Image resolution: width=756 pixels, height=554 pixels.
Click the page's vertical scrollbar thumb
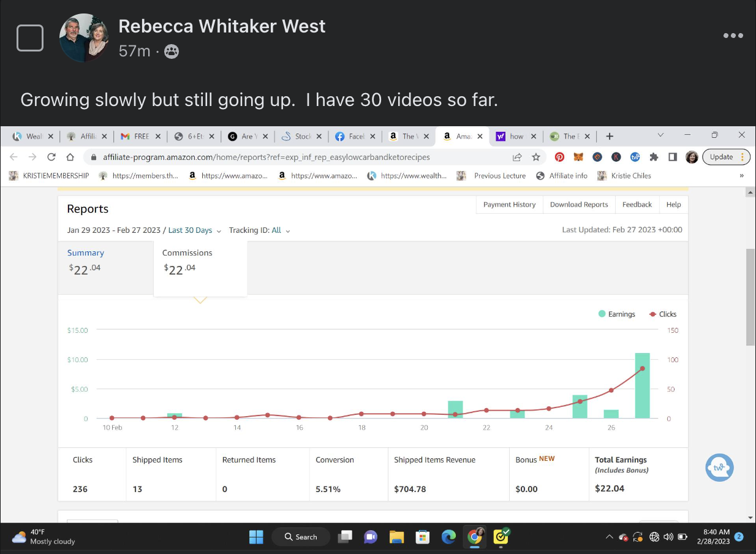tap(750, 297)
